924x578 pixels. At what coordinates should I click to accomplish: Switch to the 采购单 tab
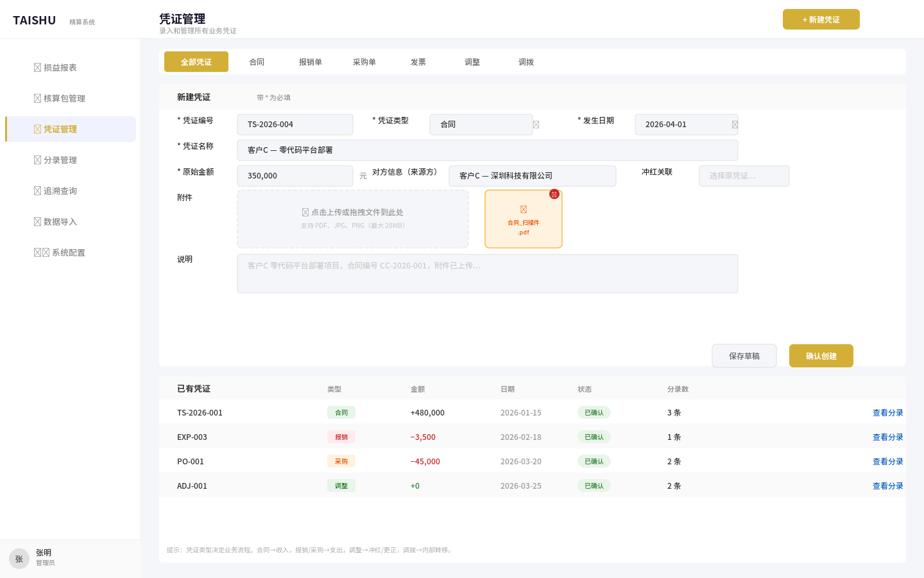click(364, 62)
